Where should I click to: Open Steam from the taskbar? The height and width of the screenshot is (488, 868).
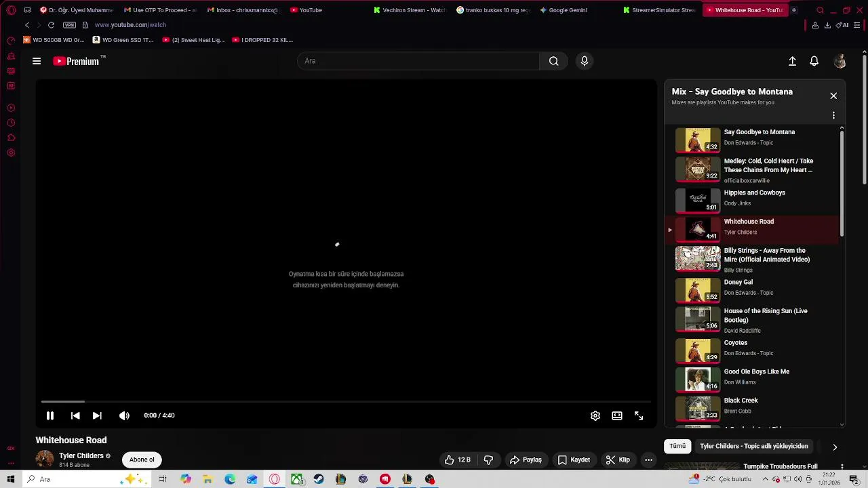(x=319, y=479)
